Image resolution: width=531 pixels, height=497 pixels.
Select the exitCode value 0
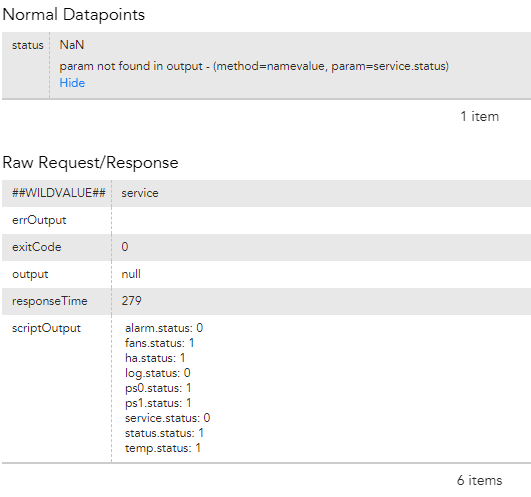(125, 247)
